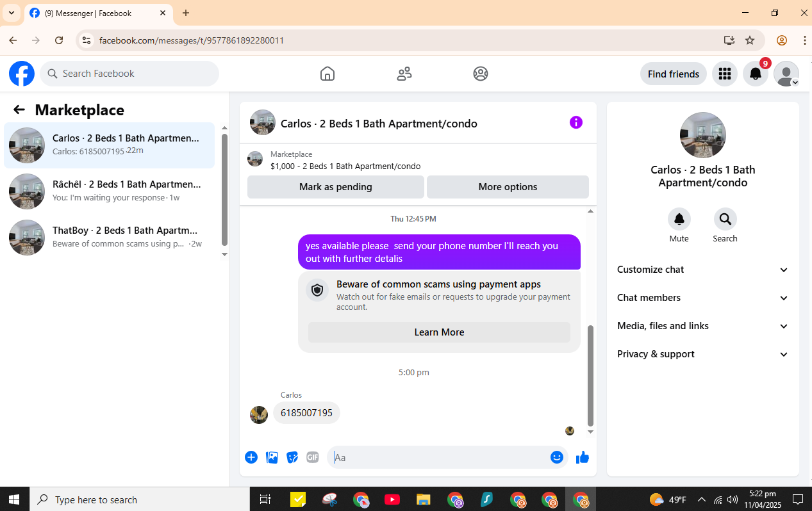This screenshot has width=812, height=511.
Task: Attach a photo file icon
Action: click(272, 457)
